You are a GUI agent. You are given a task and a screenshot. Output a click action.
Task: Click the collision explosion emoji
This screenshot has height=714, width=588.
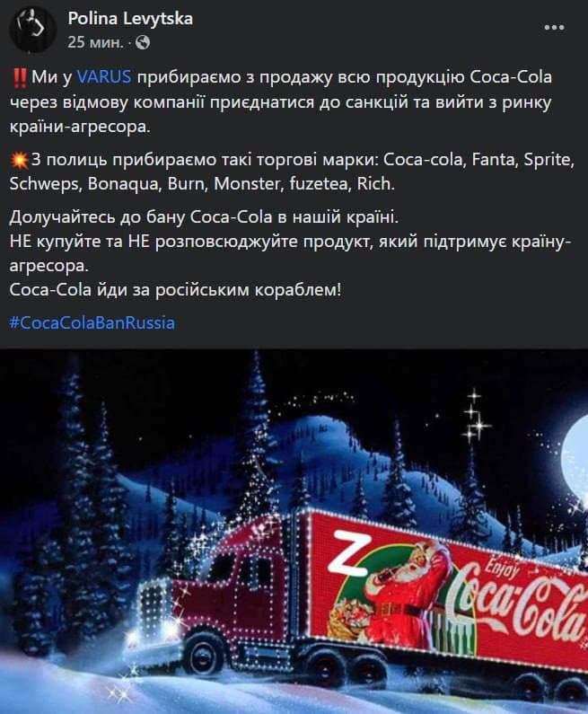point(19,160)
